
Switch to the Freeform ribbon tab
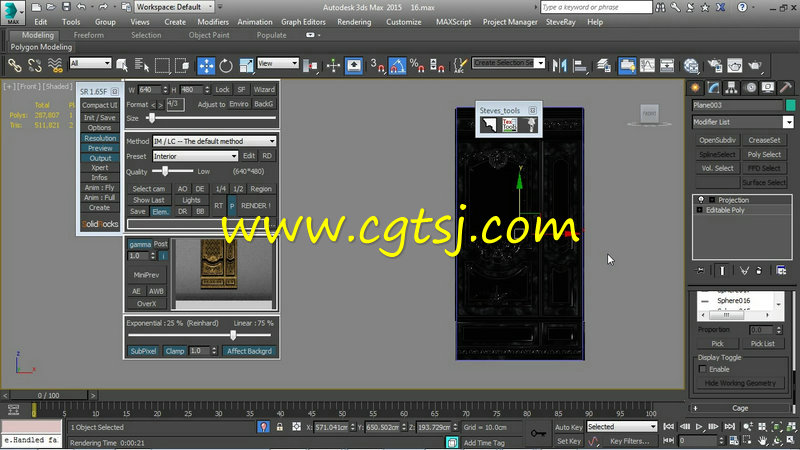pos(89,35)
